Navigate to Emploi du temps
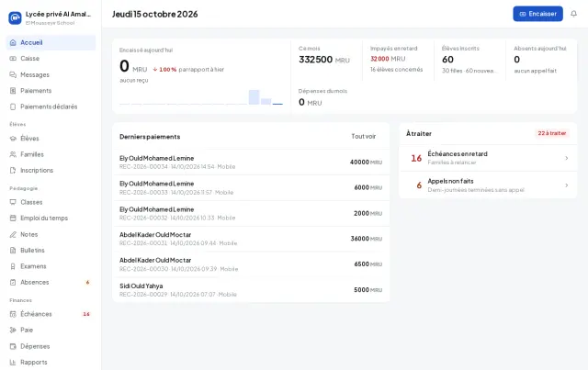588x370 pixels. click(x=51, y=219)
